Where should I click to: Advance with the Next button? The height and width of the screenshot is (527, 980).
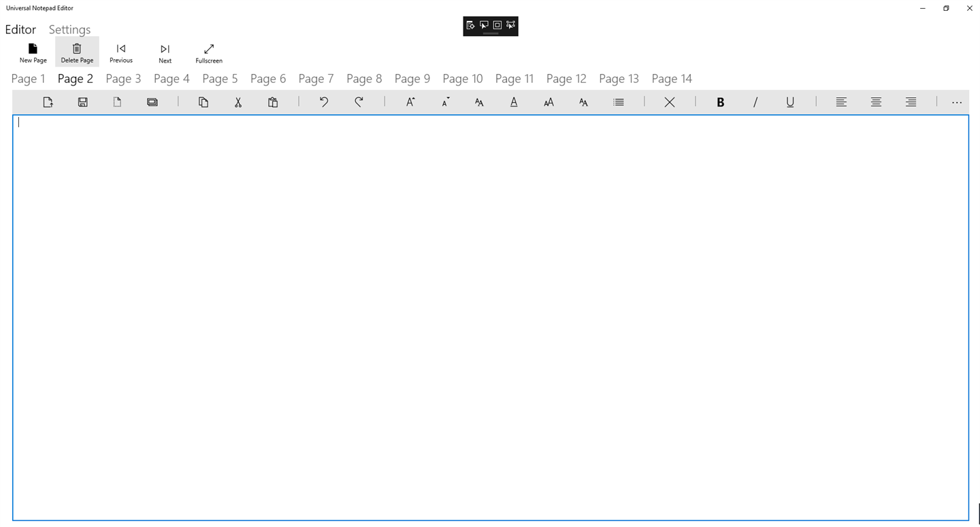pyautogui.click(x=165, y=52)
